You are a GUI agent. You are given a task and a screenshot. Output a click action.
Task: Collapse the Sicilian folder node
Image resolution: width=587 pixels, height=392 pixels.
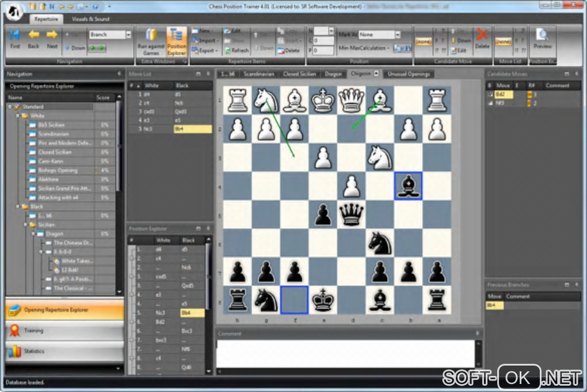[x=25, y=224]
